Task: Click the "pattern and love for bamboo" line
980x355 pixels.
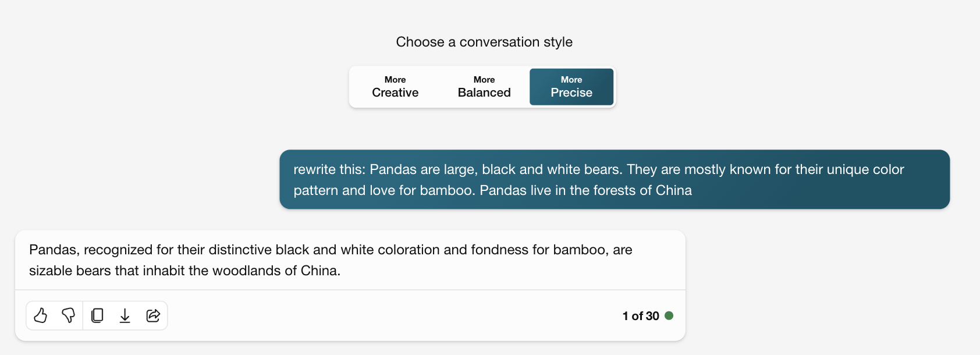Action: point(492,190)
